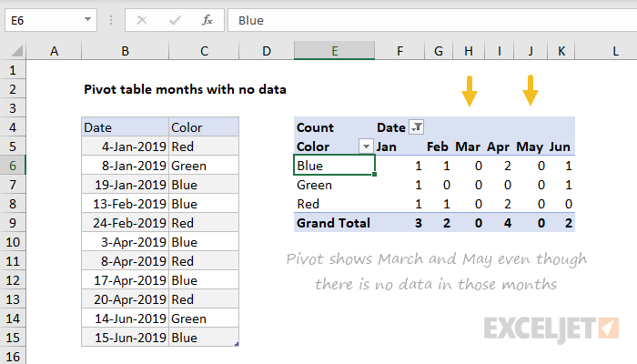Select column A header
The height and width of the screenshot is (364, 637).
[54, 51]
